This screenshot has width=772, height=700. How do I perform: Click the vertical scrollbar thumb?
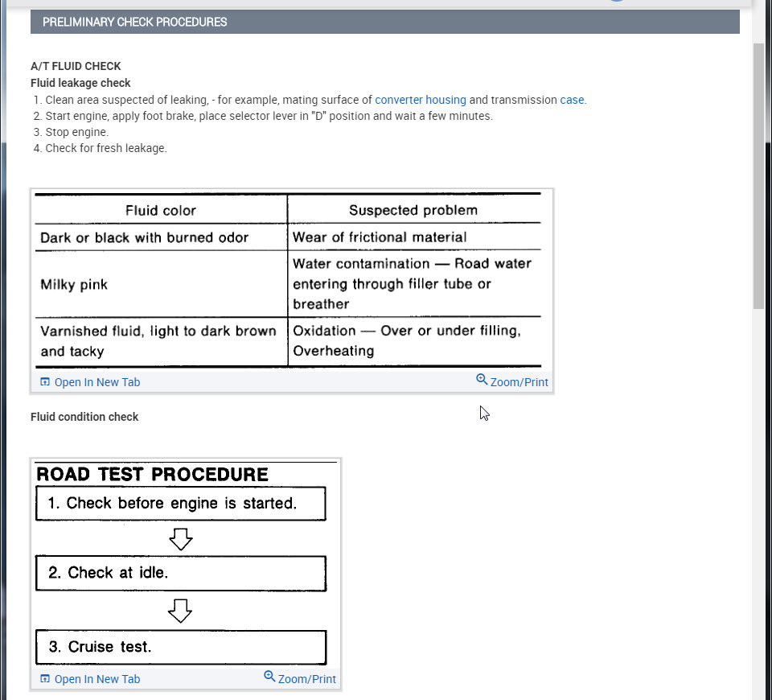(758, 176)
